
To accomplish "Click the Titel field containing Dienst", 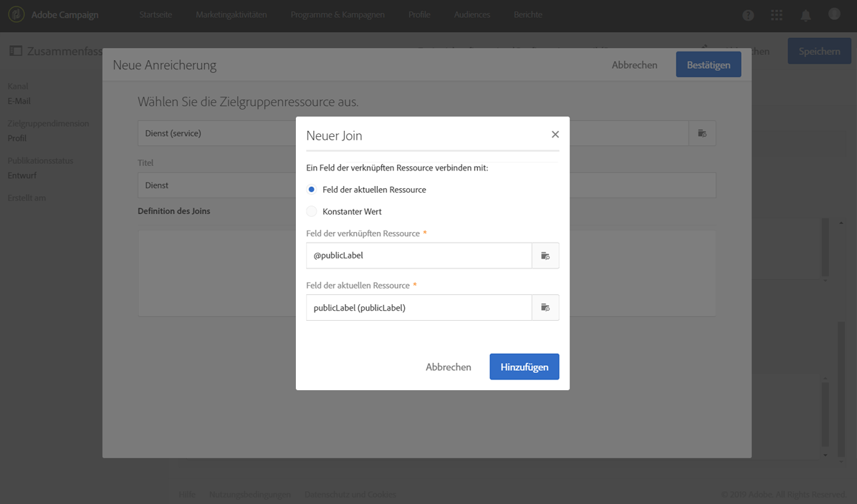I will click(215, 185).
